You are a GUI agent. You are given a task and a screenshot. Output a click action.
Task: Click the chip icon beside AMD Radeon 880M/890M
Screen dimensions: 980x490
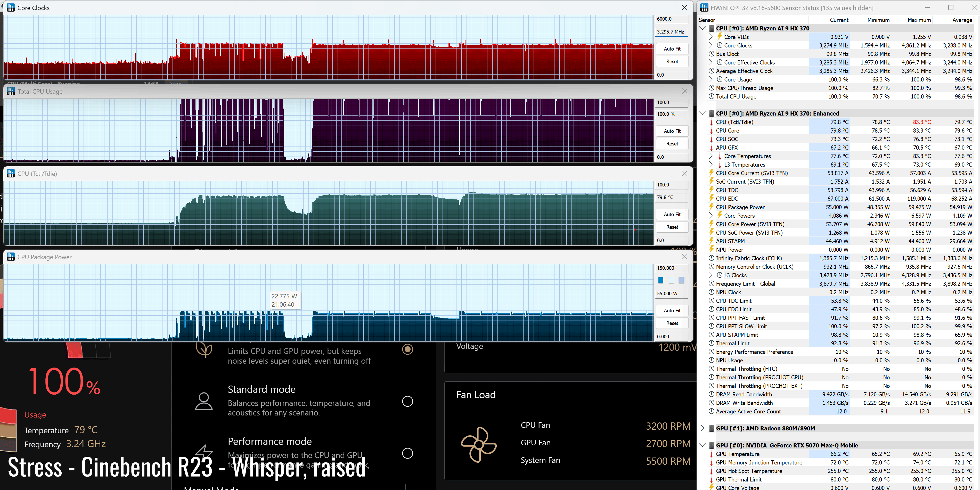tap(711, 428)
